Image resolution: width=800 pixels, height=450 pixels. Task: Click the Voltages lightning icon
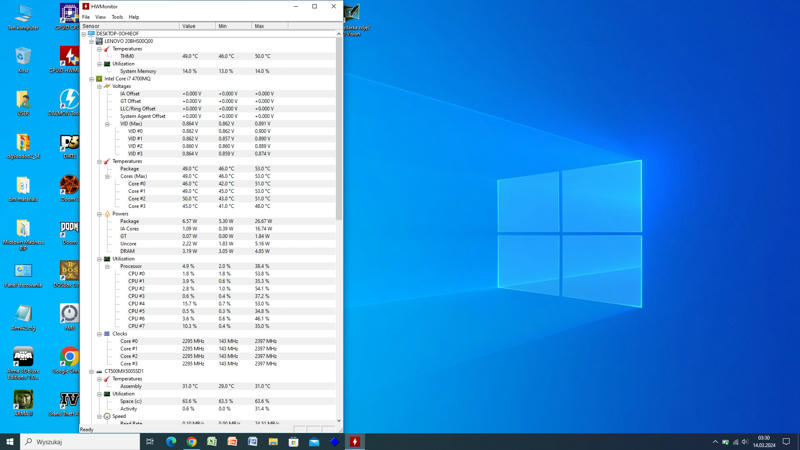click(x=107, y=87)
